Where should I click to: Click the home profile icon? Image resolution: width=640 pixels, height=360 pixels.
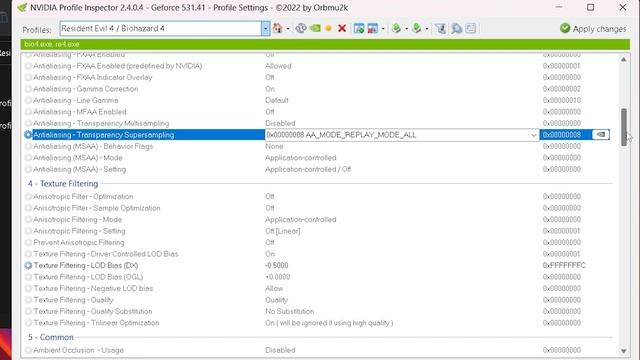(278, 28)
